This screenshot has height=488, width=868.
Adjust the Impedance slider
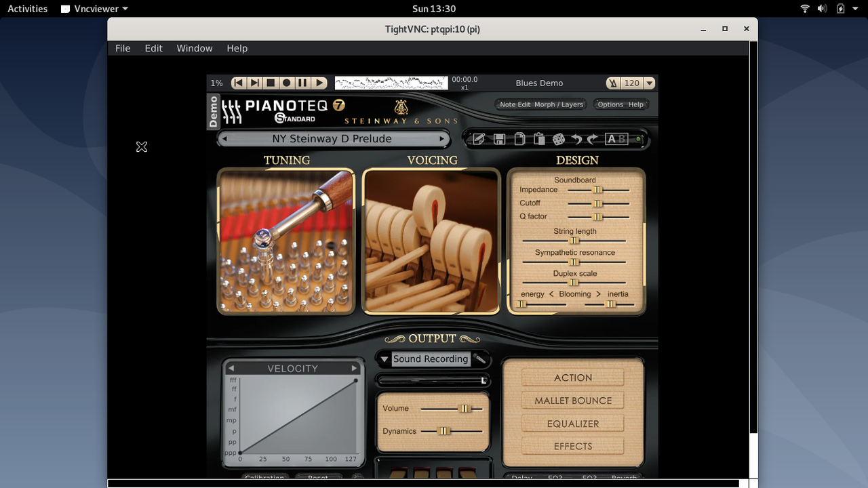tap(597, 190)
